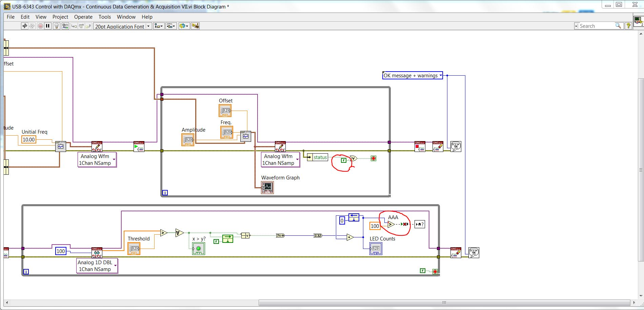Open the 20pt Application Font dropdown

coord(122,26)
